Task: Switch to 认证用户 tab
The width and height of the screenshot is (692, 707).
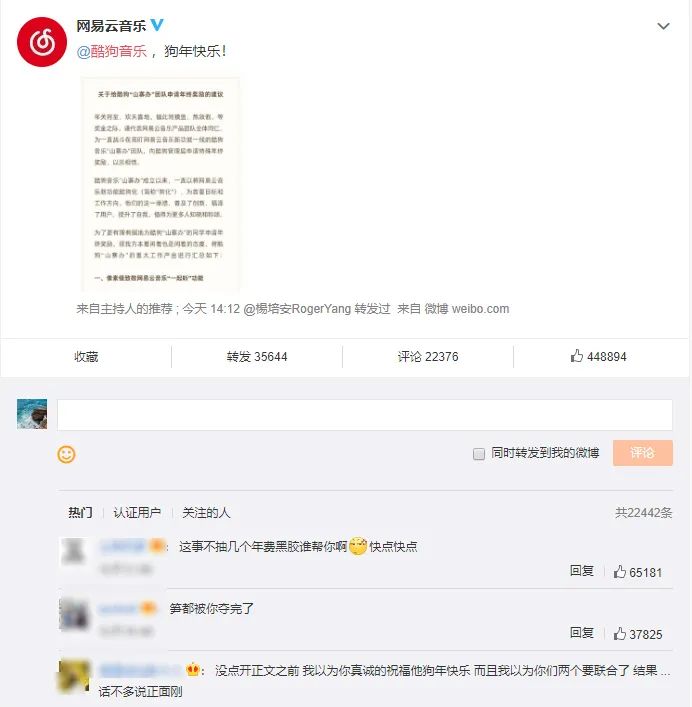Action: pos(137,513)
